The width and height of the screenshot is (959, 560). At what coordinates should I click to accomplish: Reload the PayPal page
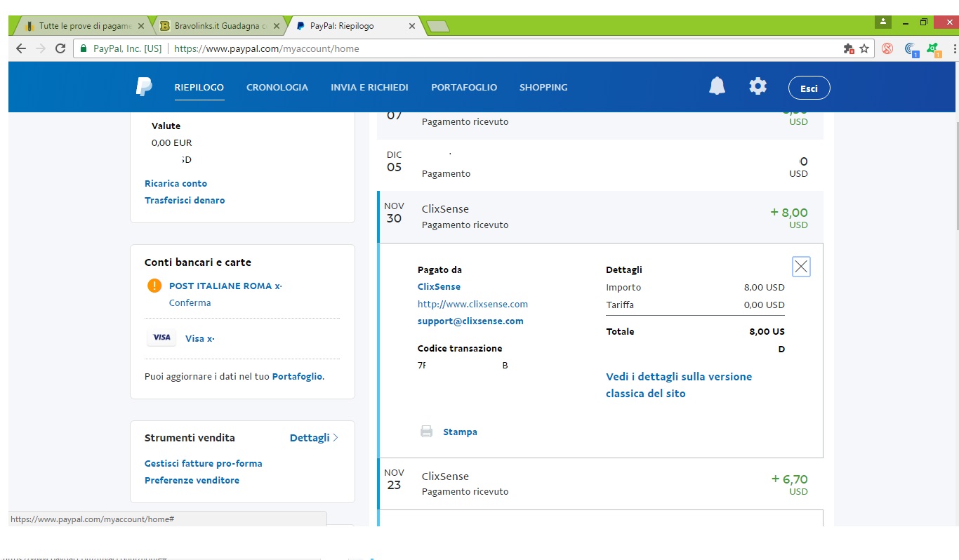pyautogui.click(x=60, y=48)
